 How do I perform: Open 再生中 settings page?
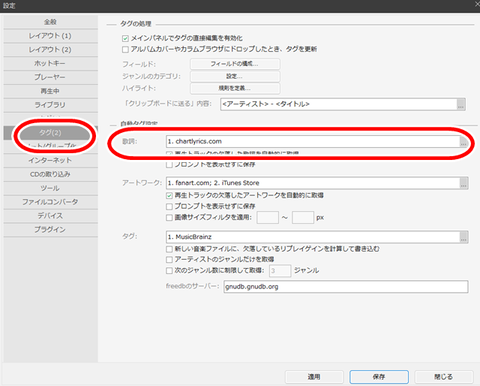(50, 91)
